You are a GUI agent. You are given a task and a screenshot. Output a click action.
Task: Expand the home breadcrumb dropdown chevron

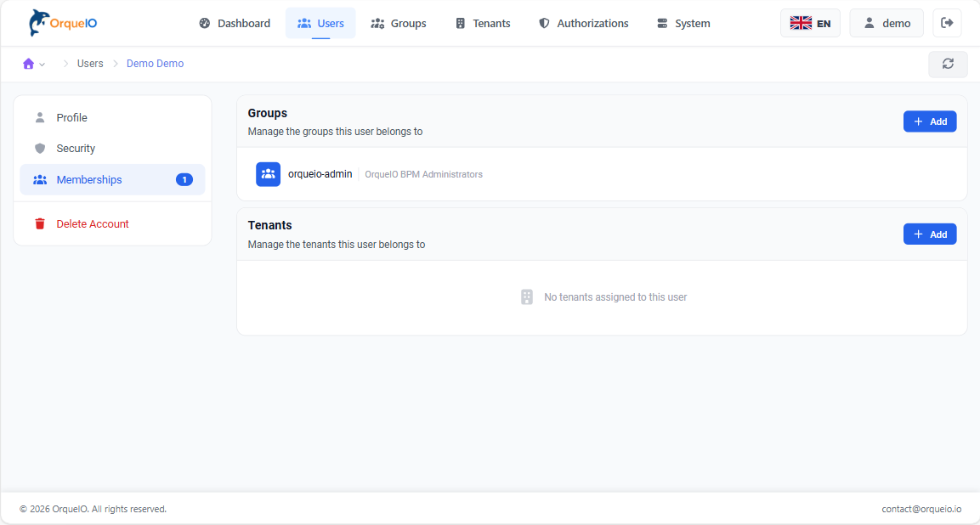(x=42, y=65)
